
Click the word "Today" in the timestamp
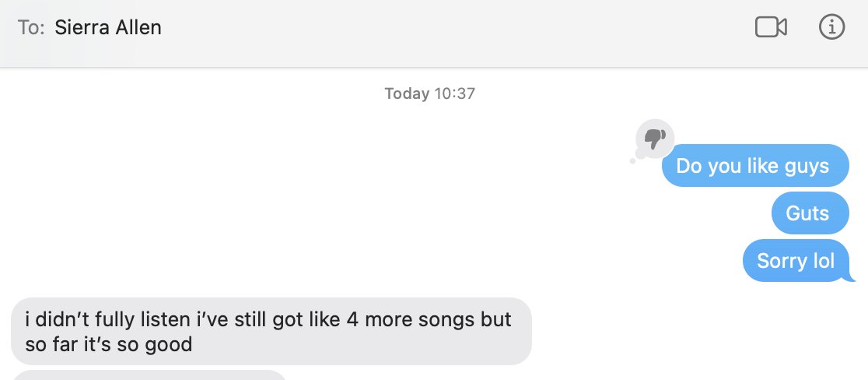tap(407, 93)
